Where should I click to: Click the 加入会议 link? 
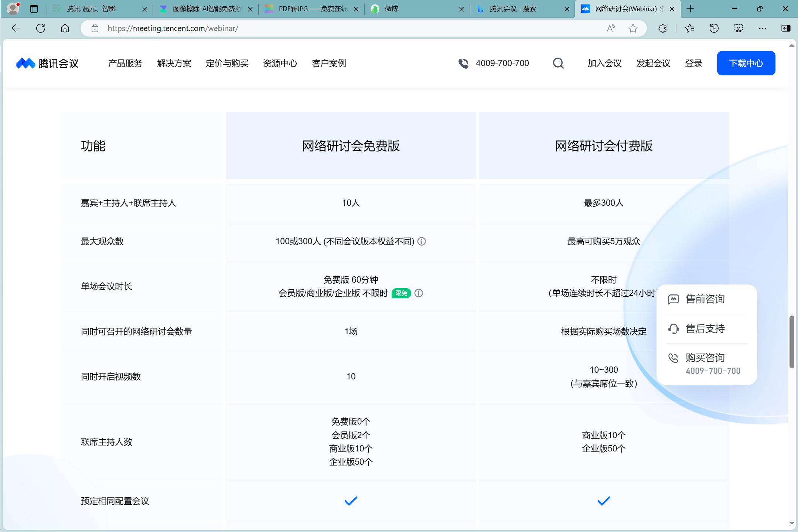[604, 63]
